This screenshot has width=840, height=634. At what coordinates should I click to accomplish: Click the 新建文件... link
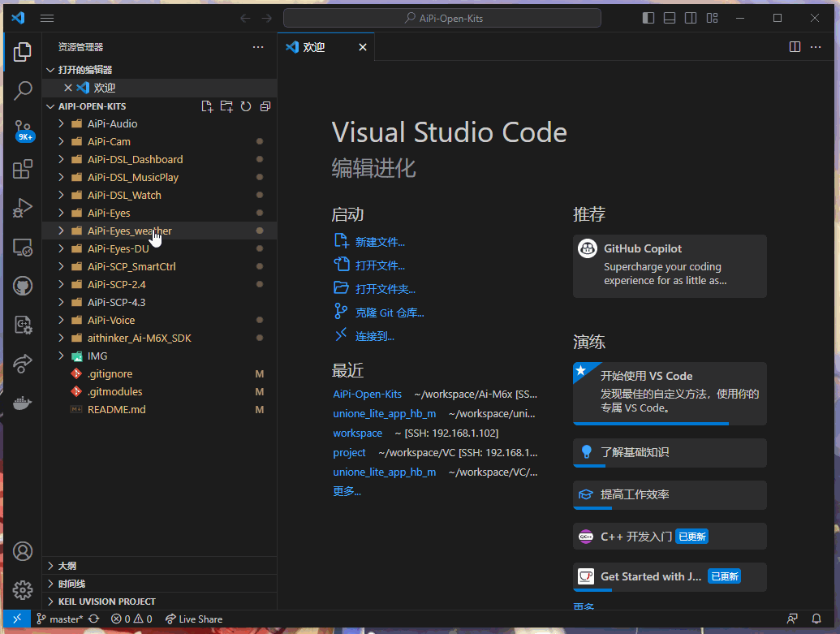[x=380, y=242]
